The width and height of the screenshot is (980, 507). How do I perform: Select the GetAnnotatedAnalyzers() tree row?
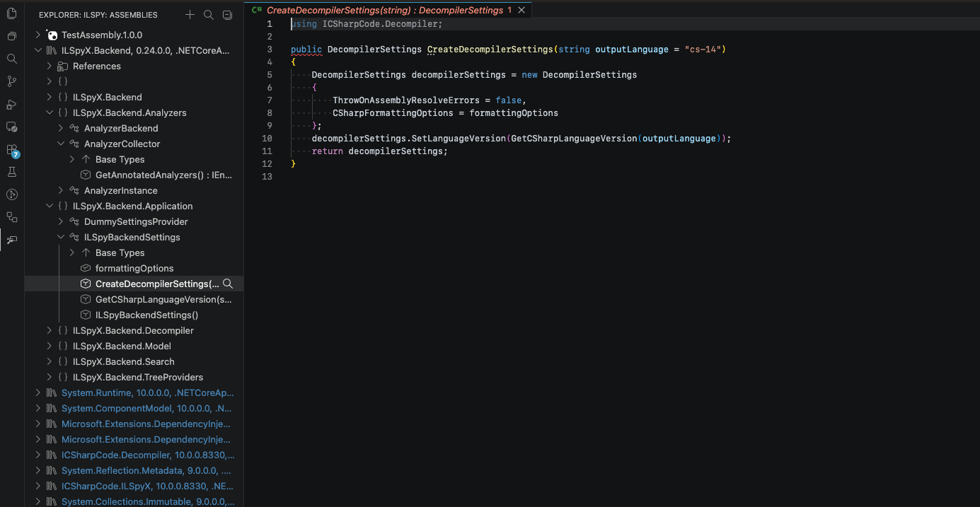tap(134, 175)
